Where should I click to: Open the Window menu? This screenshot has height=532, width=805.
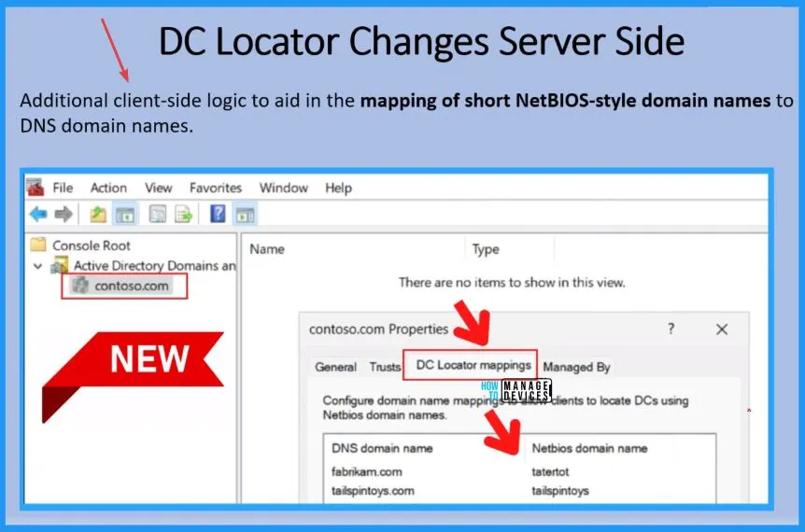pos(283,188)
